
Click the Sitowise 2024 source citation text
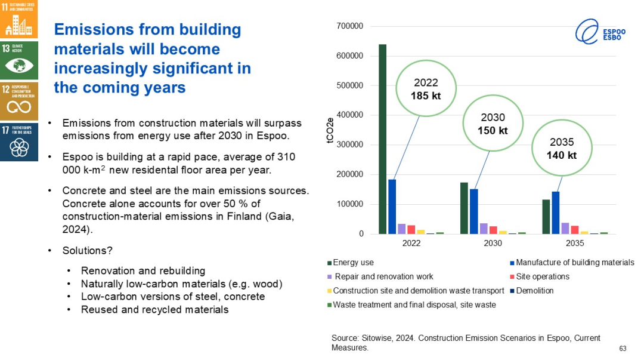pos(465,343)
